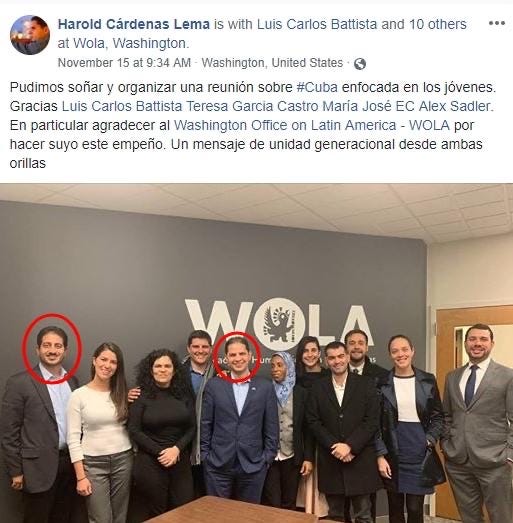This screenshot has width=513, height=523.
Task: Open Harold Cárdenas Lema profile picture
Action: pyautogui.click(x=30, y=35)
